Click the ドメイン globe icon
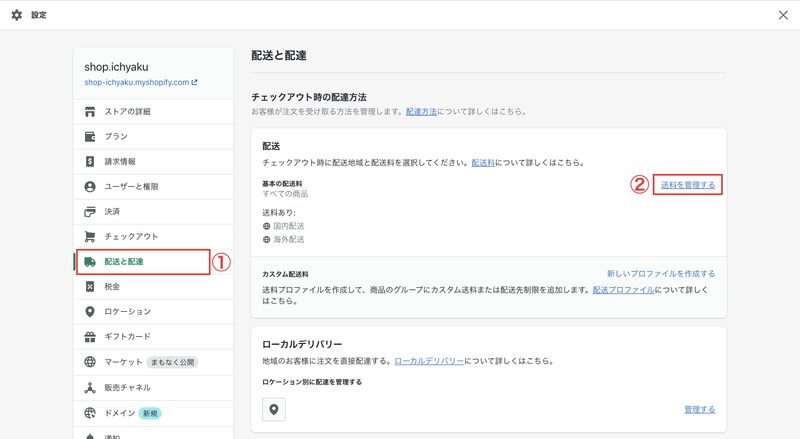The image size is (800, 439). (90, 413)
